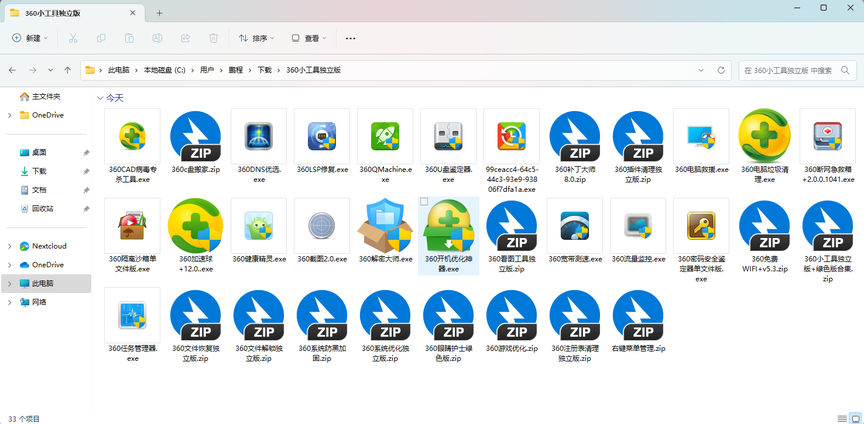Select the 360小工具独立版 window tab

coord(74,13)
